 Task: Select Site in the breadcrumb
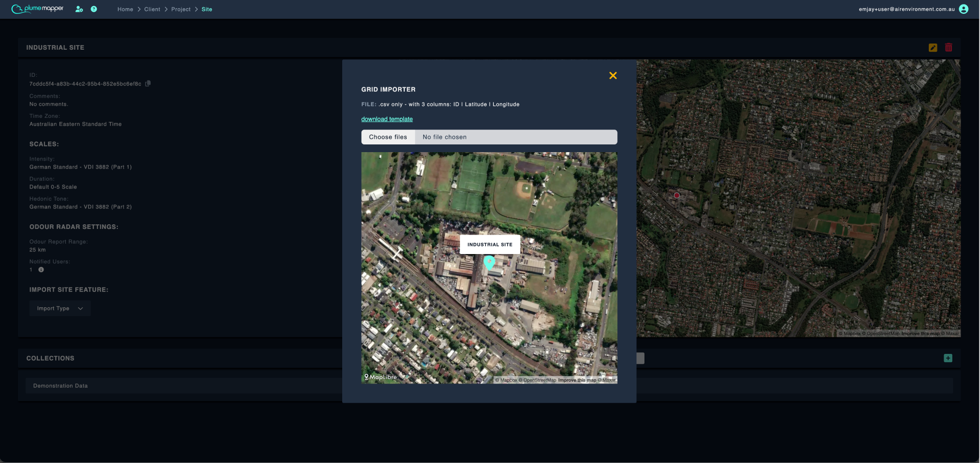click(207, 9)
